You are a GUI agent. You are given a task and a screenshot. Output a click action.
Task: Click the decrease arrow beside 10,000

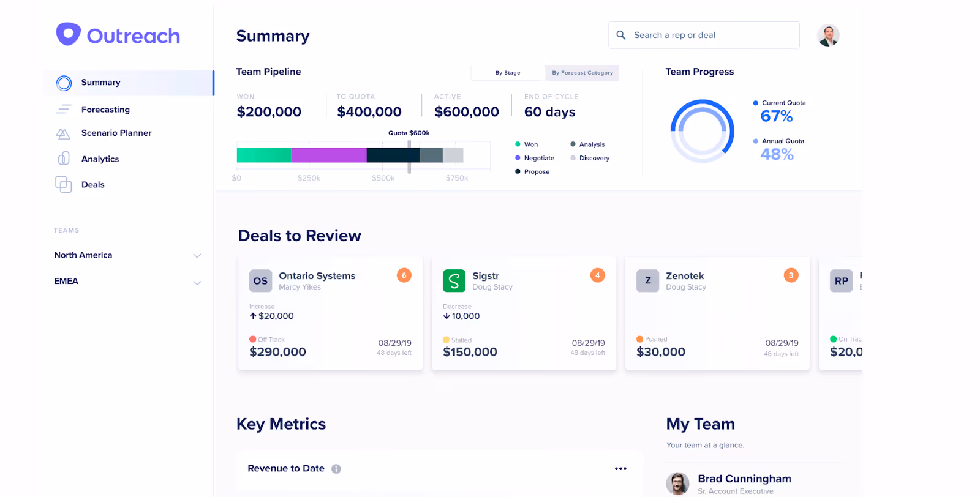pyautogui.click(x=447, y=316)
